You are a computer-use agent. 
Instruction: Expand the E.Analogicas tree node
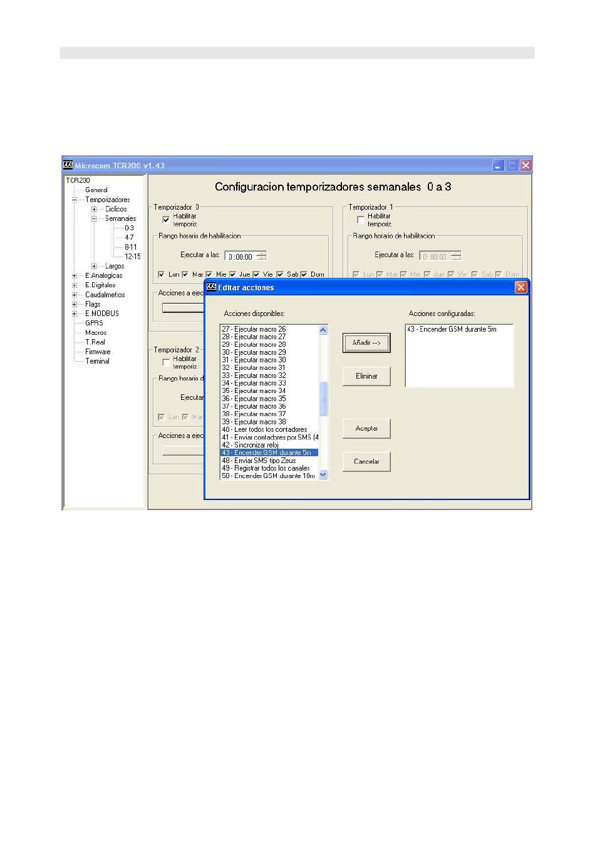point(75,275)
